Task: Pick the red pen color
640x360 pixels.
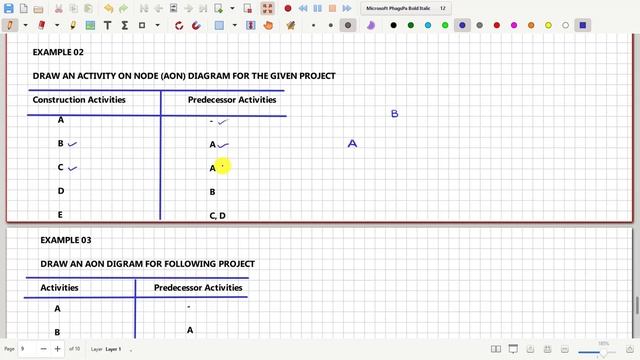Action: pyautogui.click(x=497, y=25)
